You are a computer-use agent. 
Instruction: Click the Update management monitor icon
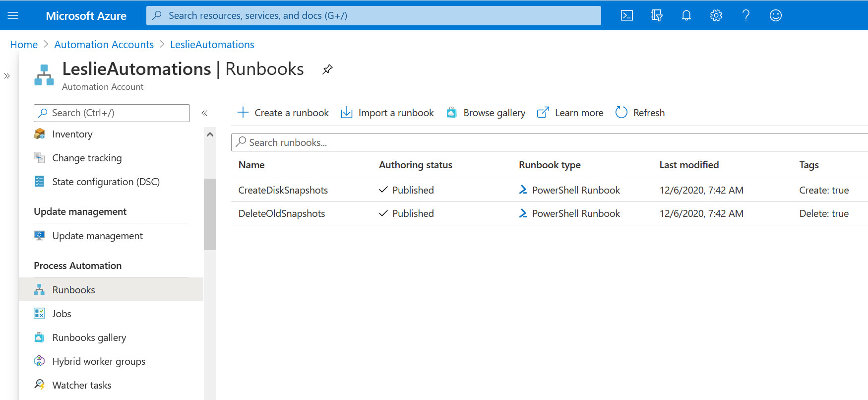[x=39, y=235]
